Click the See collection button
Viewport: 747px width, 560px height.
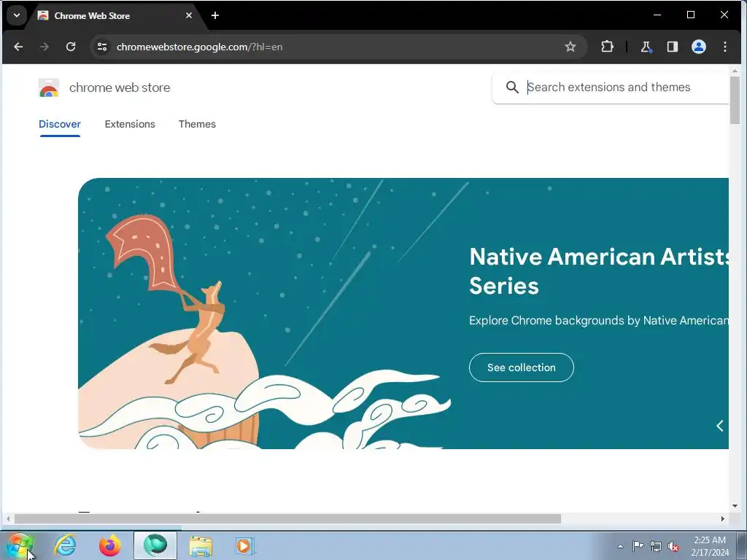click(521, 367)
